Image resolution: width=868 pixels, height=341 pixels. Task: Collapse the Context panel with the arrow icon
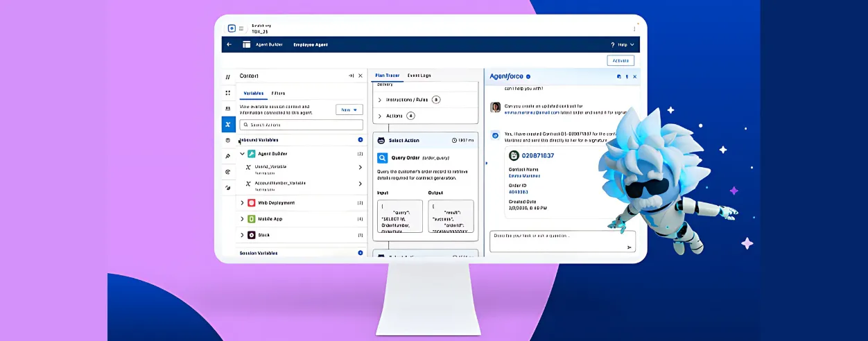351,76
